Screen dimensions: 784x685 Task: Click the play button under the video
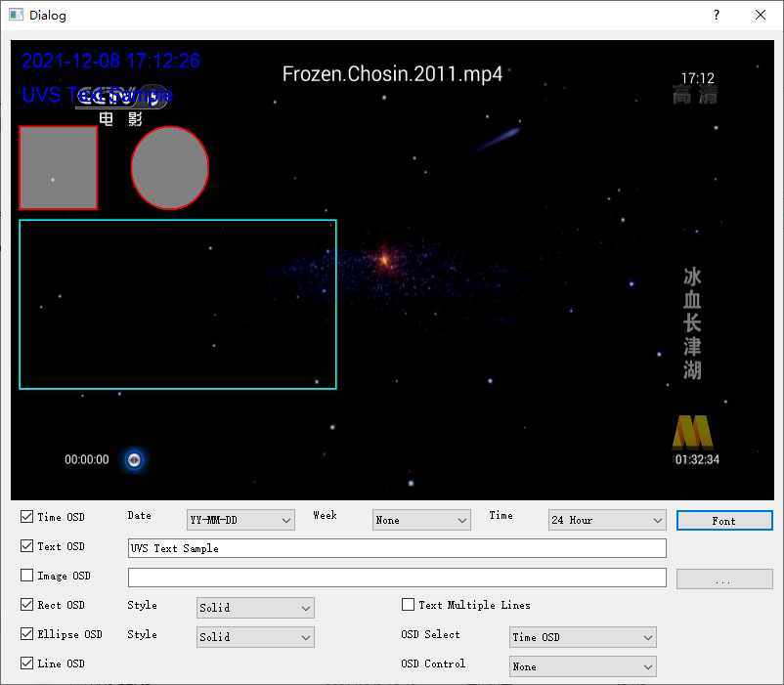134,459
